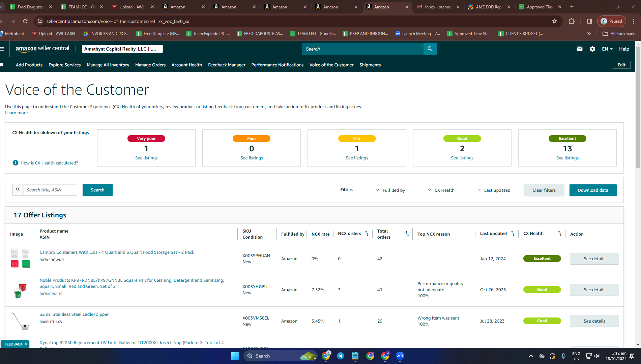Click the Noble Products pail thumbnail
641x364 pixels.
coord(20,290)
